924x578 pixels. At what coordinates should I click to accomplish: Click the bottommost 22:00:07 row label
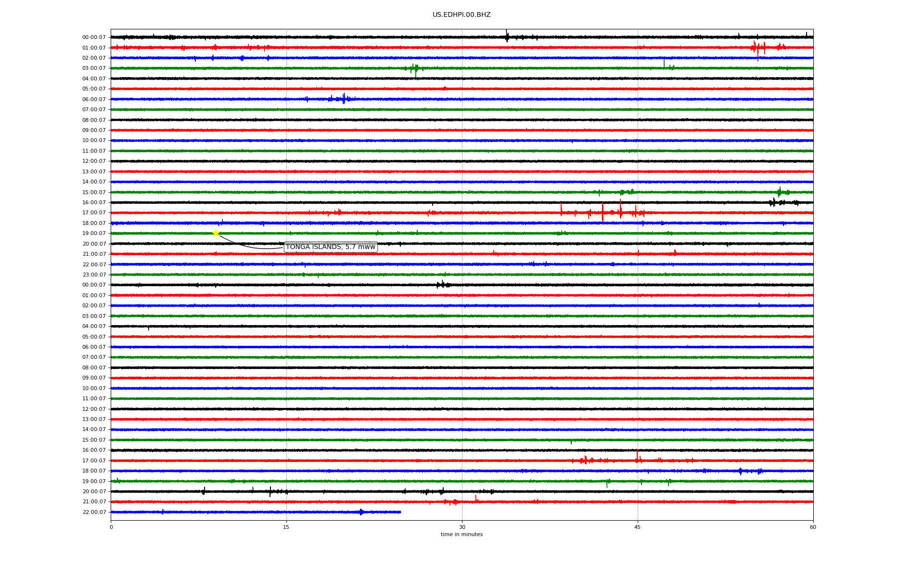coord(94,512)
